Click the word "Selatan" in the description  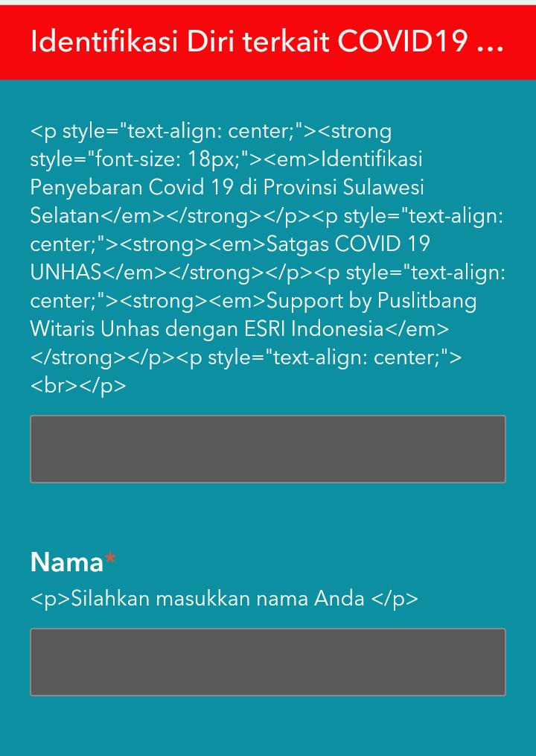[x=65, y=216]
